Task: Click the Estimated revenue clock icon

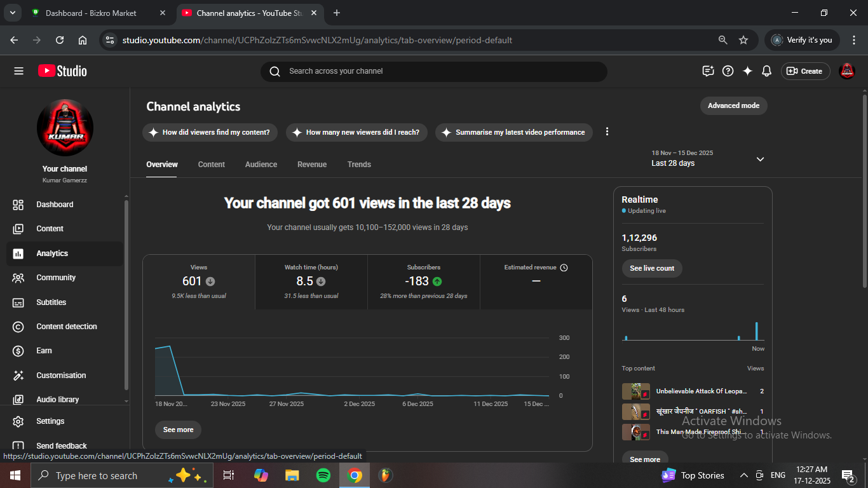Action: 564,268
